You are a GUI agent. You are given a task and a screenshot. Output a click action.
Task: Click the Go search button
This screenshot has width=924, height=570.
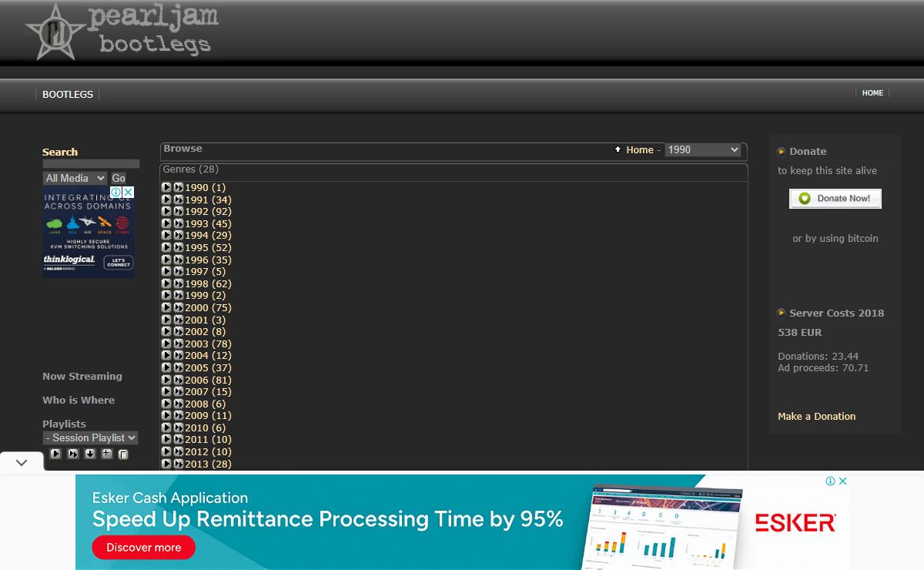(119, 178)
